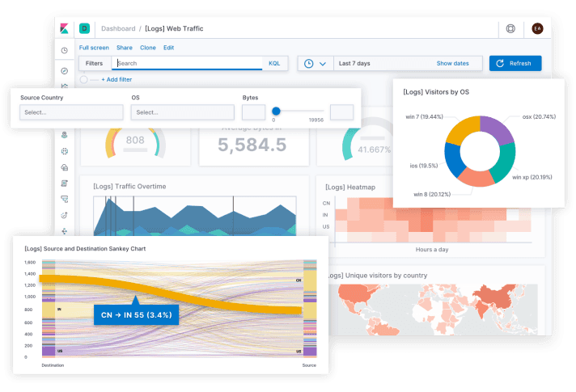Click the 41.667% gauge value

[x=375, y=150]
